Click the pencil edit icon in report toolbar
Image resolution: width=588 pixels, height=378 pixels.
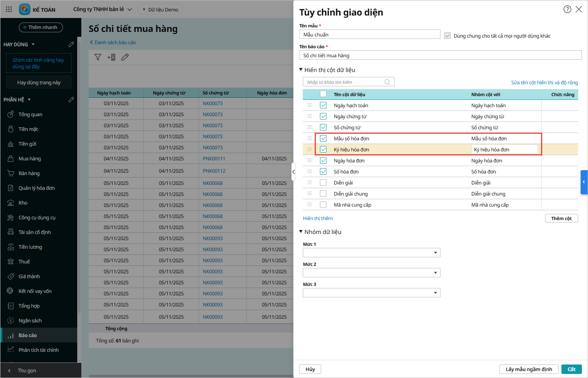125,57
